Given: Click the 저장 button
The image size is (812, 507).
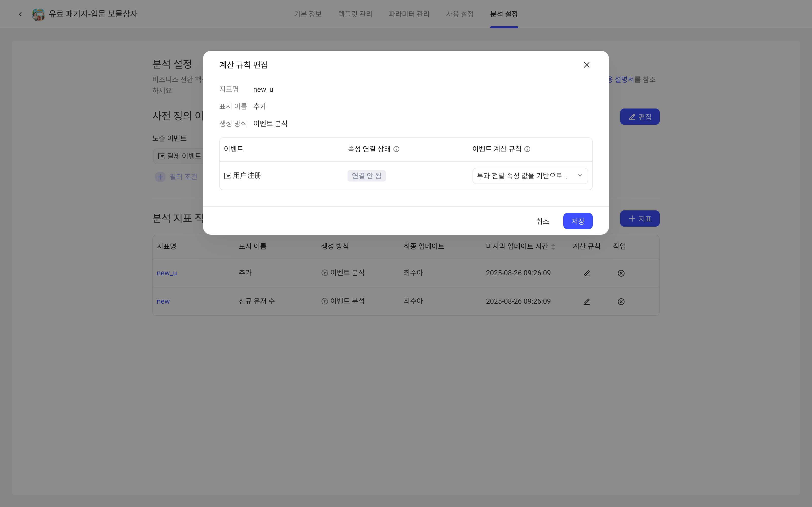Looking at the screenshot, I should [x=578, y=221].
